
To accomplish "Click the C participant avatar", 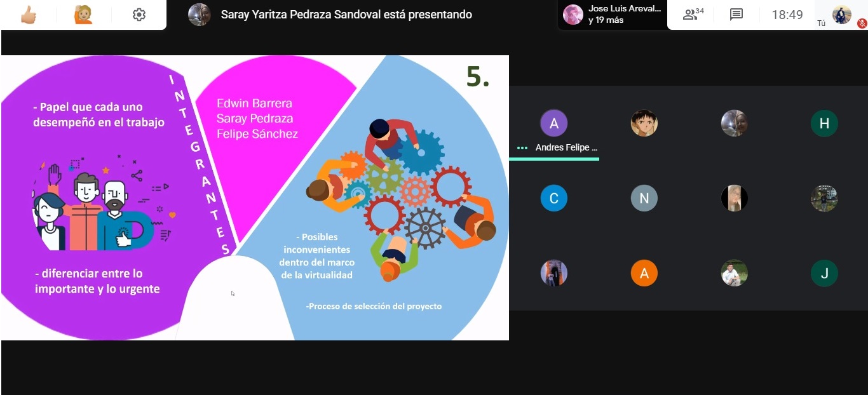I will coord(554,198).
